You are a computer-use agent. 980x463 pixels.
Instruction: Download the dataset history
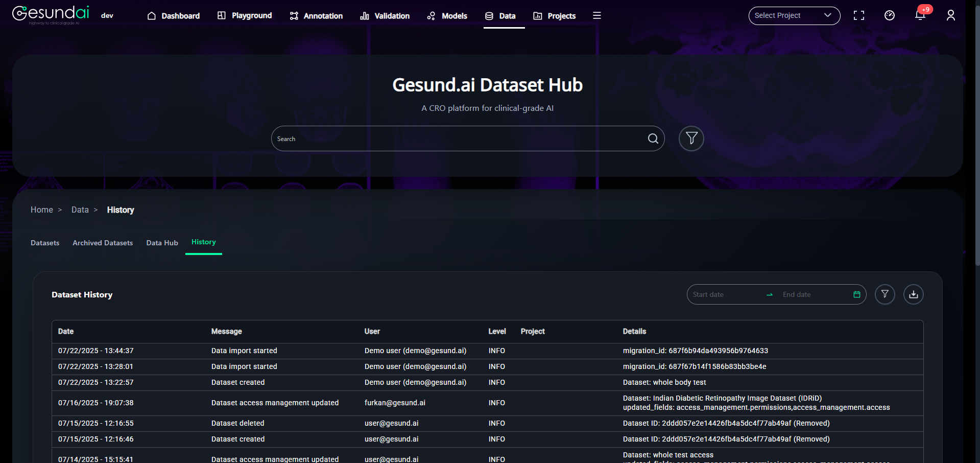coord(914,294)
